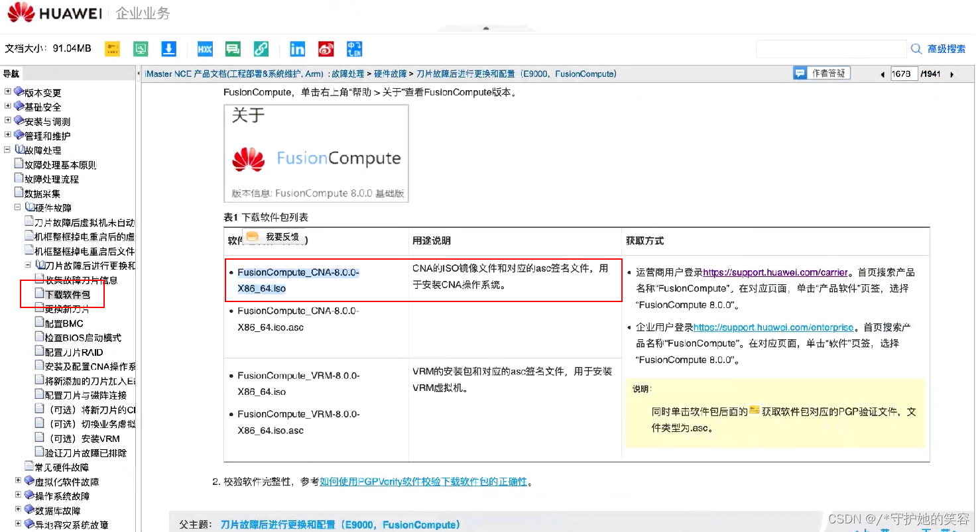
Task: Click the 故障处理 open-book icon
Action: (x=19, y=150)
